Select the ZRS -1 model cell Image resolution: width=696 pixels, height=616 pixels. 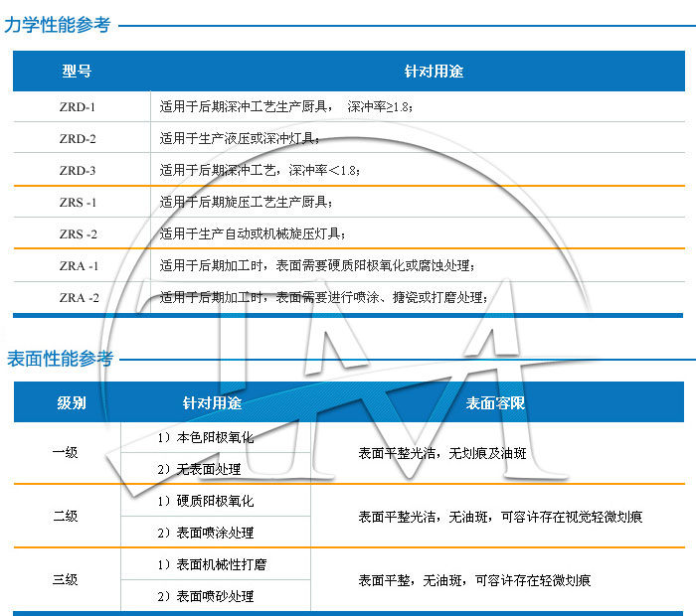(x=78, y=202)
